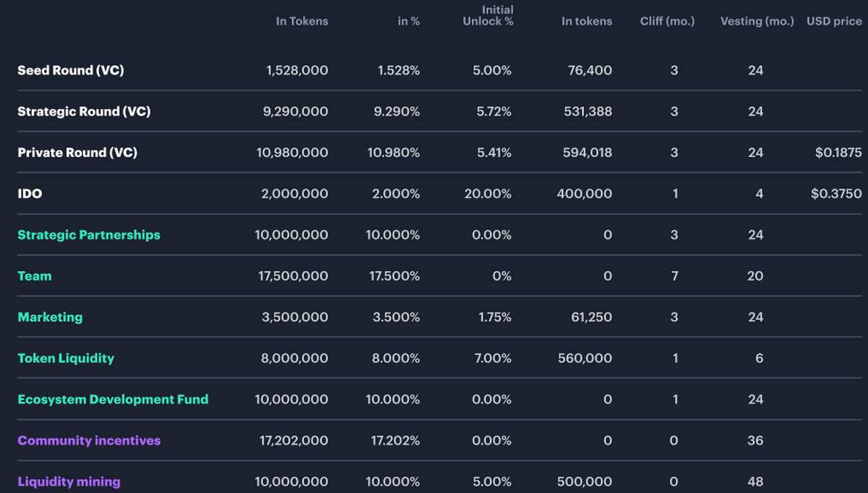Click the 17,500,000 Team token amount

pos(292,276)
